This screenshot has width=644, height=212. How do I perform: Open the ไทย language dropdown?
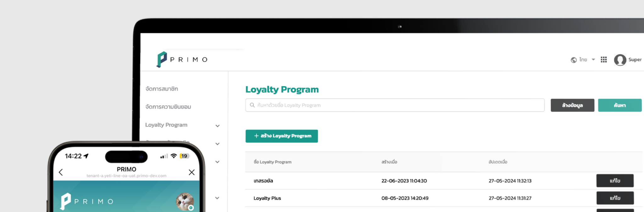point(587,60)
